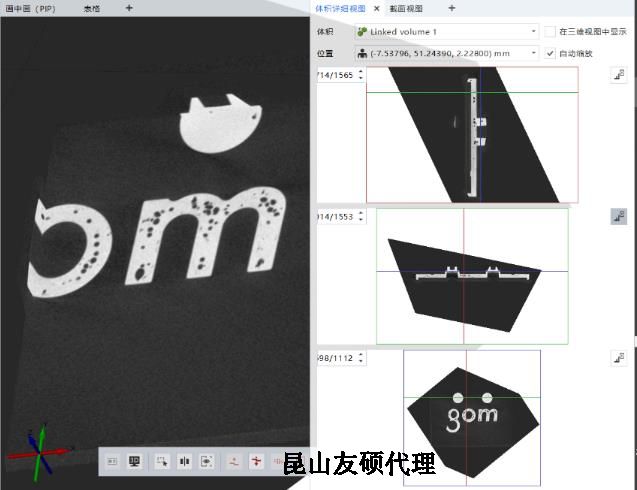Click the slice 014/1553 stepper field
637x490 pixels.
(x=341, y=217)
